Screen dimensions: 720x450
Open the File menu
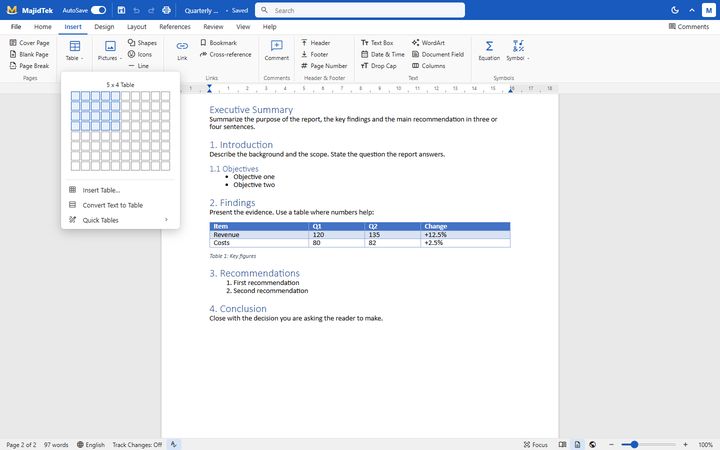pyautogui.click(x=16, y=27)
